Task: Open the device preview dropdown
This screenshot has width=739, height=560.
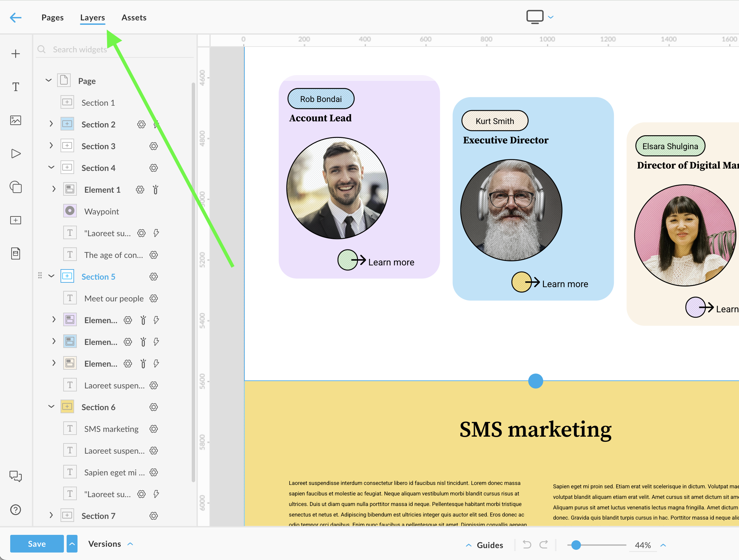Action: click(551, 17)
